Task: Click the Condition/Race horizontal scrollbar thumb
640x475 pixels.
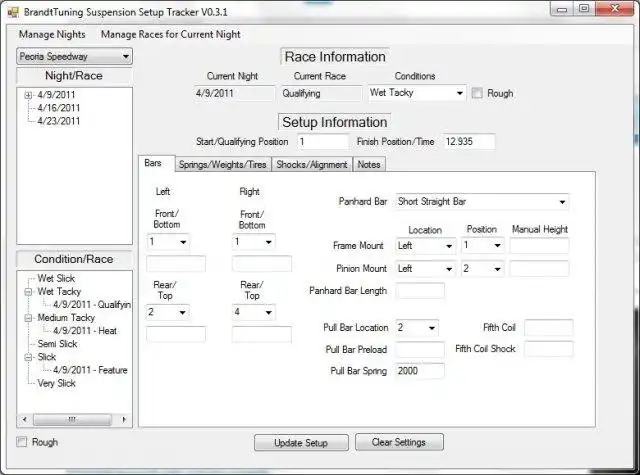Action: [72, 420]
